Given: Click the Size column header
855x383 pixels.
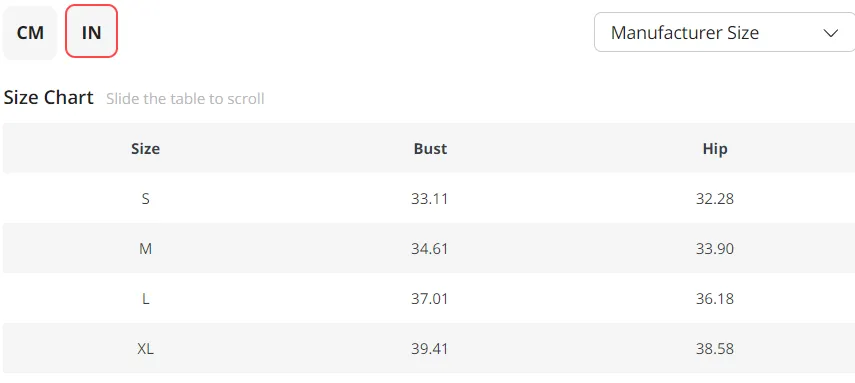Looking at the screenshot, I should tap(146, 148).
